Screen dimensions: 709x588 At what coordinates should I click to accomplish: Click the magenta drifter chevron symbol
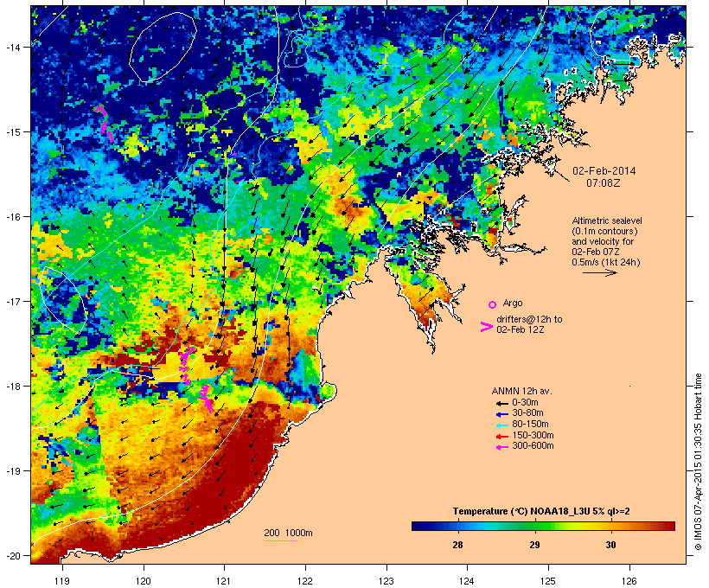(x=486, y=327)
